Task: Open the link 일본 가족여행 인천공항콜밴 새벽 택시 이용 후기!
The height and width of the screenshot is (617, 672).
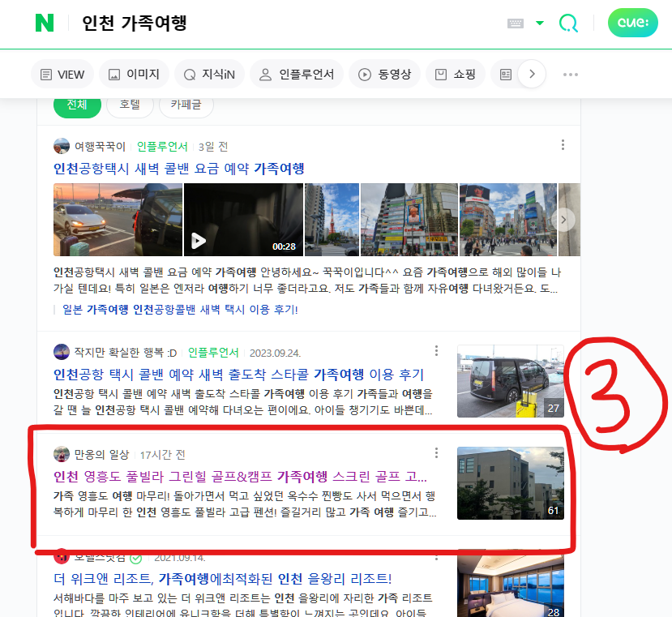Action: (x=180, y=310)
